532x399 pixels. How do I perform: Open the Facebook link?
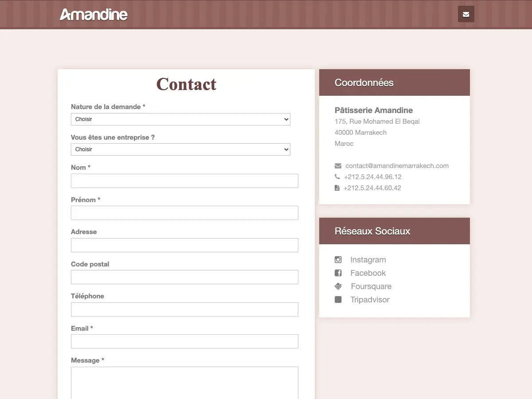(368, 273)
